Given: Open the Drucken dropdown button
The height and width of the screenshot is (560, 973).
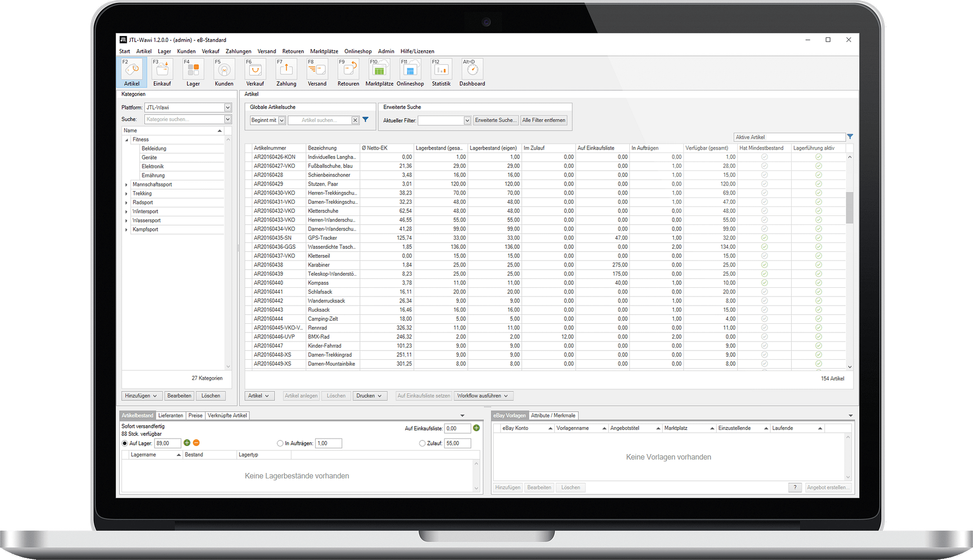Looking at the screenshot, I should point(369,396).
